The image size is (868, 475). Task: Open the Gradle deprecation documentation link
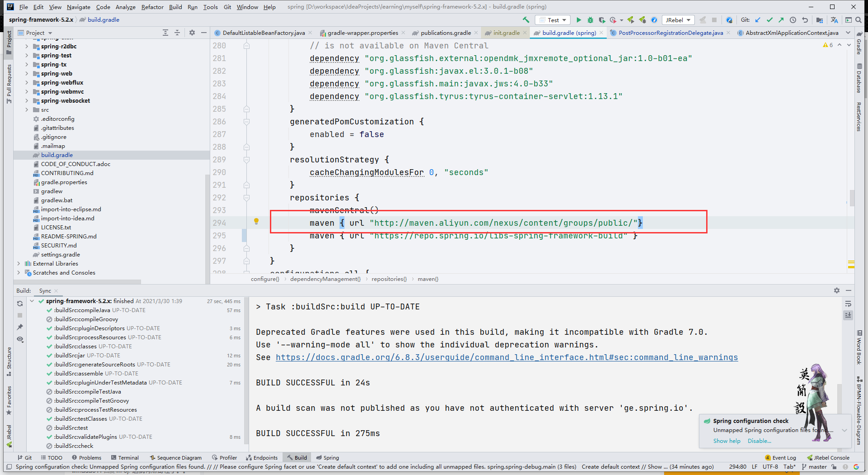506,357
